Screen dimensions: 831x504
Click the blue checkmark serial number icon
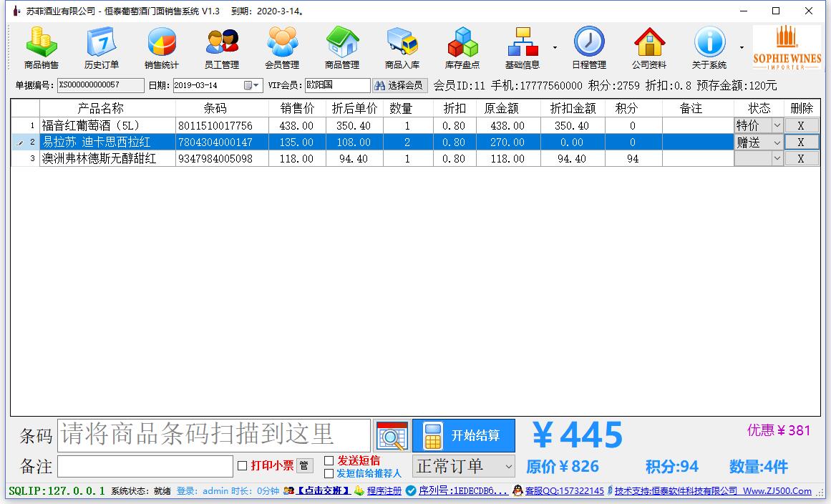(x=411, y=490)
